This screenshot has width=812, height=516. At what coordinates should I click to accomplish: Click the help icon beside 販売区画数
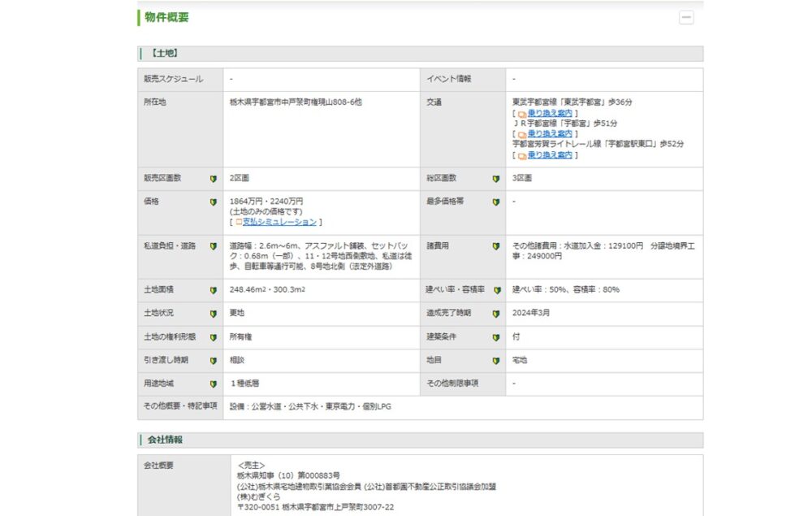click(x=214, y=179)
